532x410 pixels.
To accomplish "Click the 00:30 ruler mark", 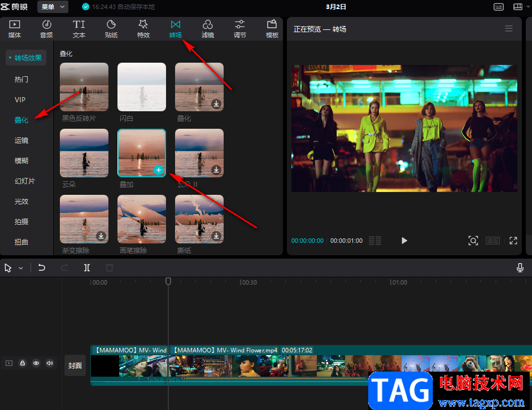I will (x=248, y=282).
